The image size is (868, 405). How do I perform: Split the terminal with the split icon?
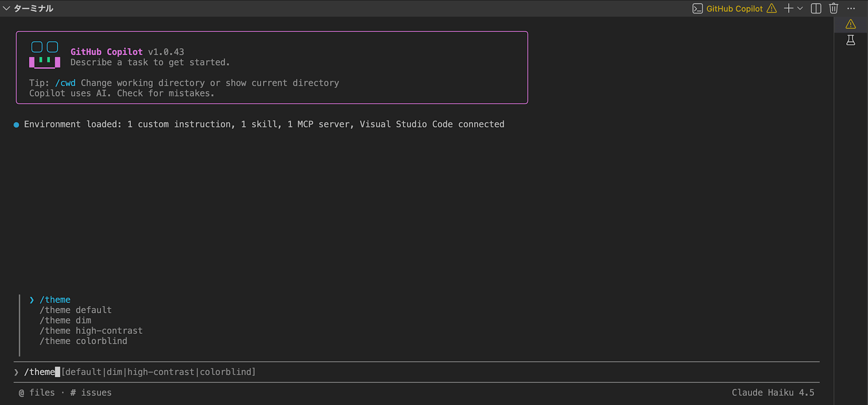816,8
